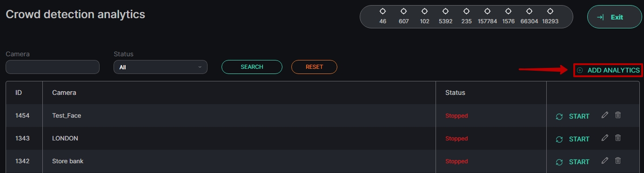Delete the Test_Face analytics via trash icon
The height and width of the screenshot is (173, 644).
[x=618, y=115]
